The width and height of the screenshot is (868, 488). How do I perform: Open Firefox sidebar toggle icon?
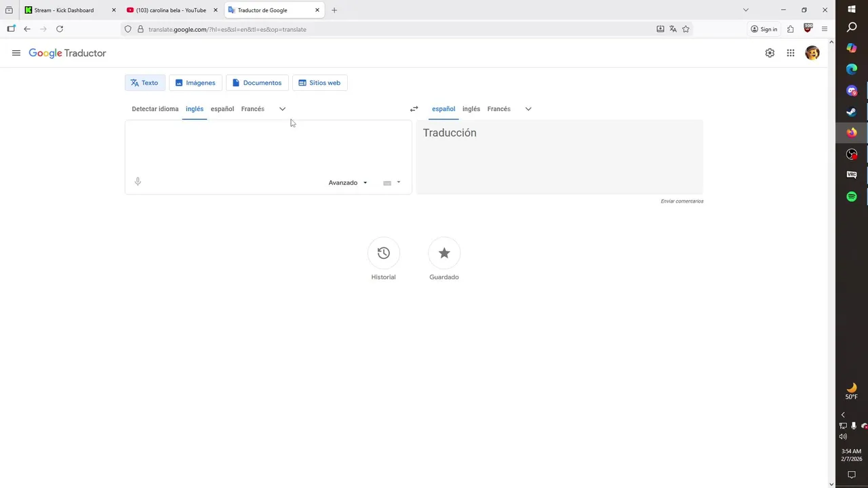point(11,28)
